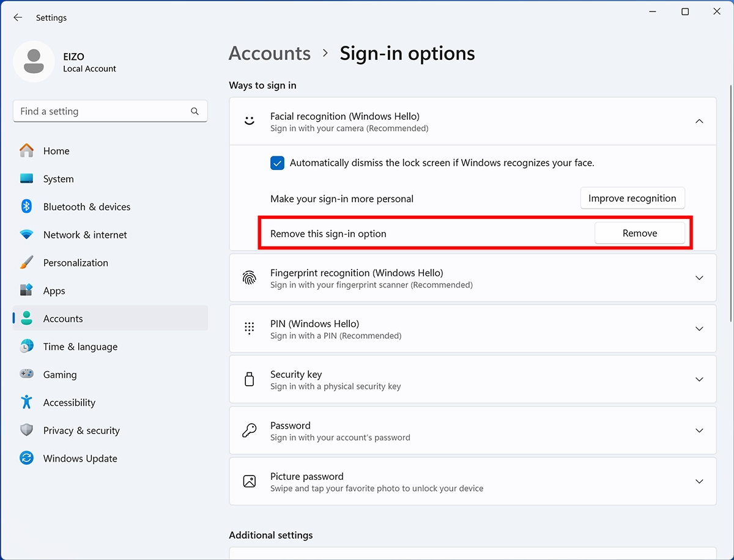Image resolution: width=734 pixels, height=560 pixels.
Task: Expand the PIN (Windows Hello) chevron
Action: pyautogui.click(x=699, y=329)
